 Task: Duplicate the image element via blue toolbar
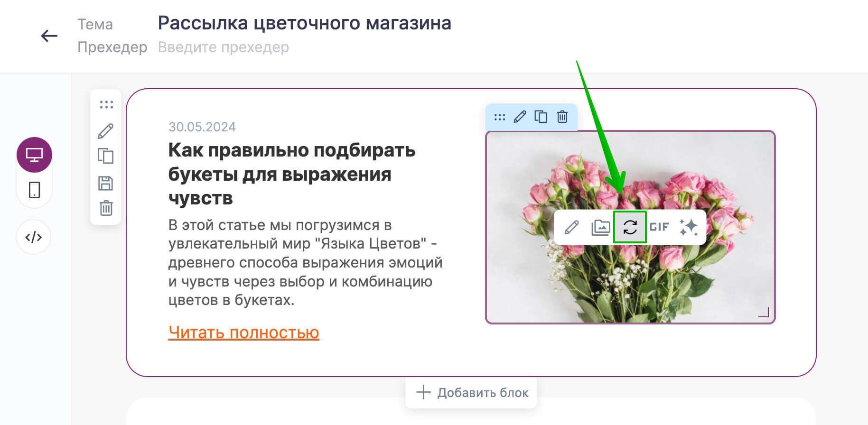(x=541, y=117)
